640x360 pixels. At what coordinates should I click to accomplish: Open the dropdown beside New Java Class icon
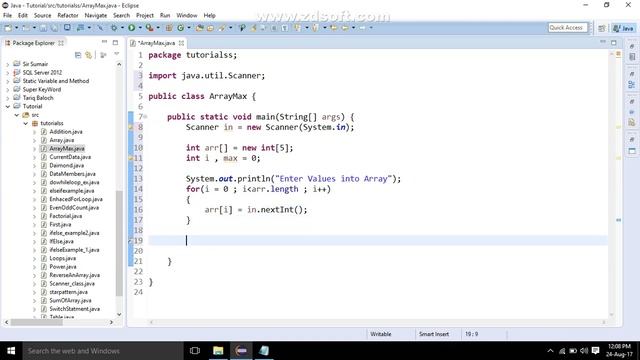189,28
